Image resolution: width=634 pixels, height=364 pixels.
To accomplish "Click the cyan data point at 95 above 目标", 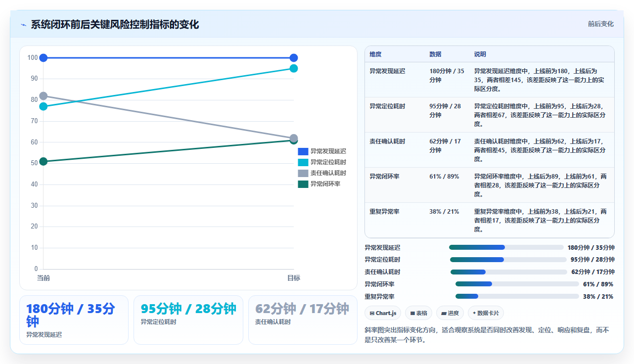I will (x=294, y=68).
